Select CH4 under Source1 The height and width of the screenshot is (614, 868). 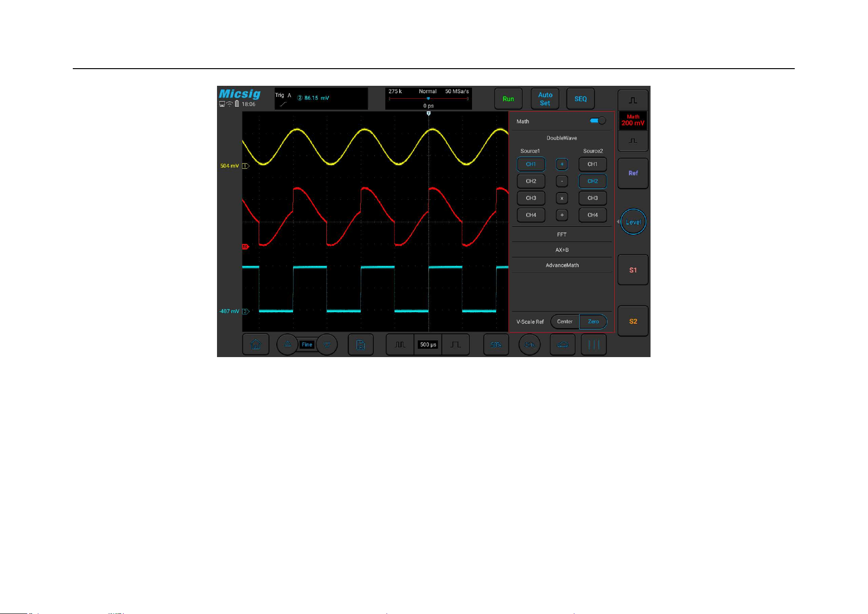point(531,215)
